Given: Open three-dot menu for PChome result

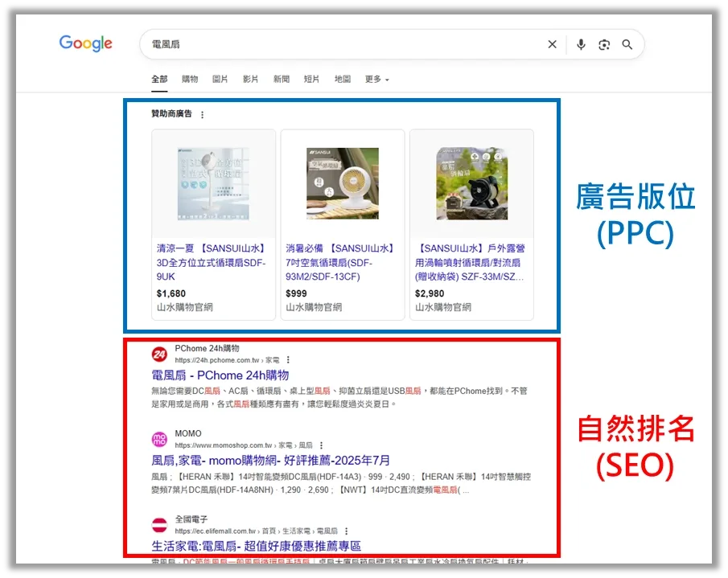Looking at the screenshot, I should pos(288,360).
